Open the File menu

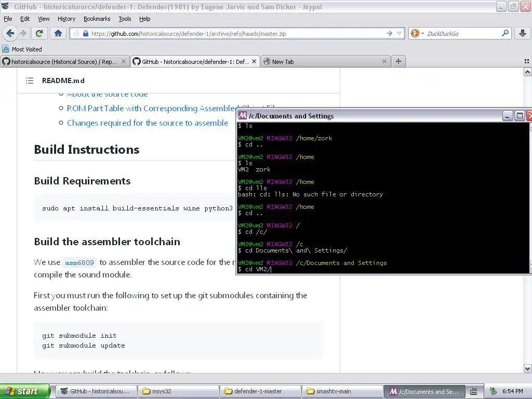click(x=8, y=19)
